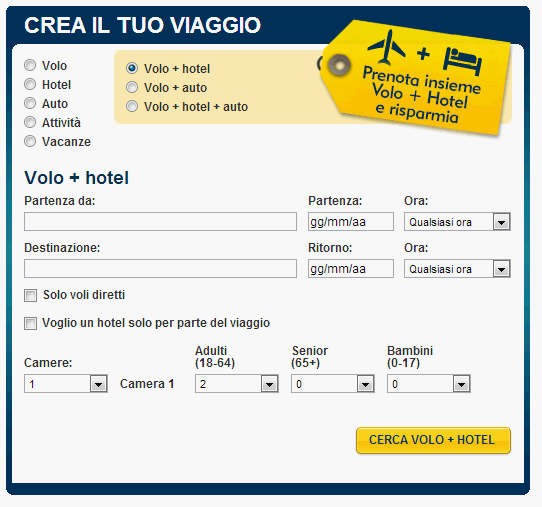
Task: Open the return Ora time dropdown
Action: coord(457,269)
